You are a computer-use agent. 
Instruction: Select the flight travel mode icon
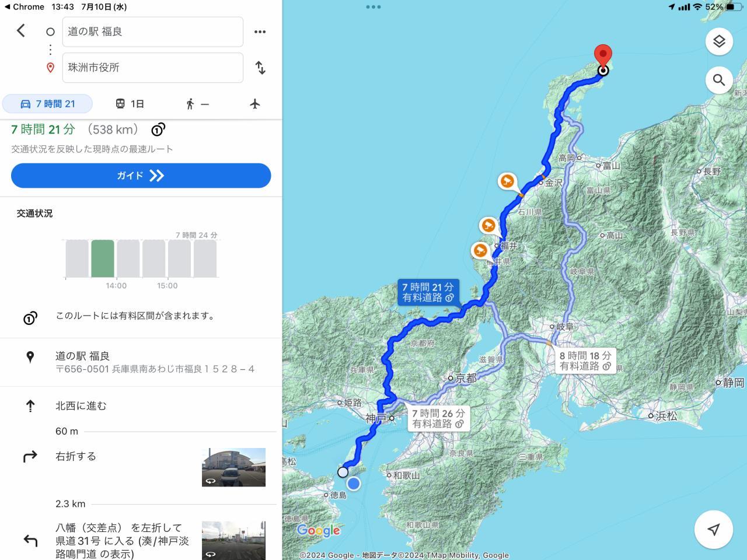coord(255,104)
